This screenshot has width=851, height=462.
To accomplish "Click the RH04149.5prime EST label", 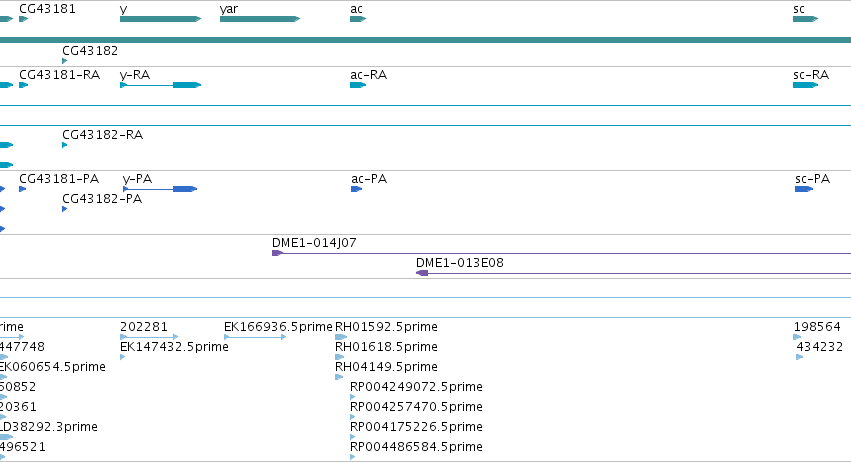I will [x=386, y=366].
